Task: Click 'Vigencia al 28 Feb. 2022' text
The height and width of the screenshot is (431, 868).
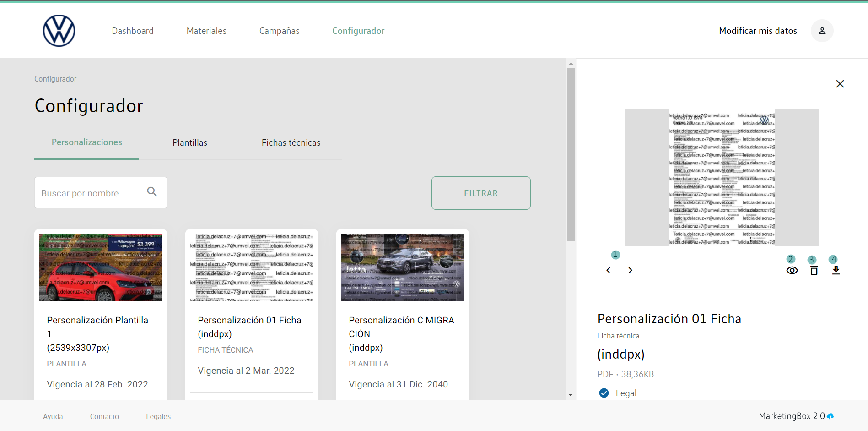Action: point(97,384)
